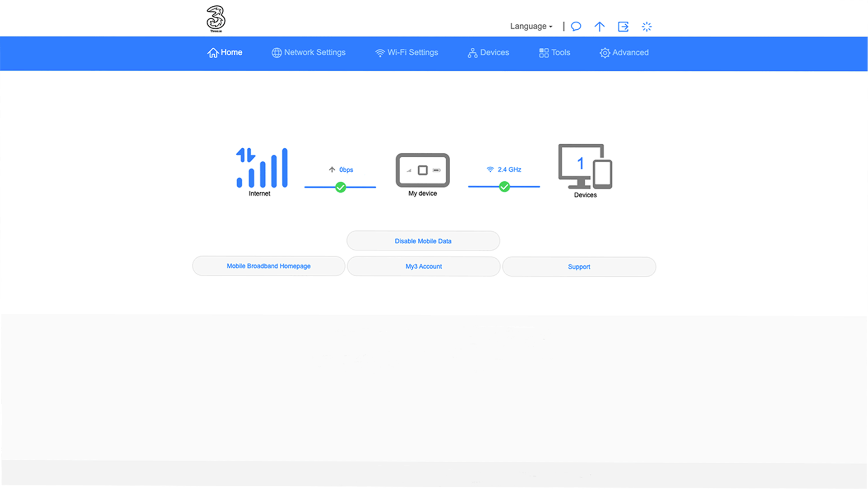Viewport: 868px width, 489px height.
Task: Open the SMS message bubble icon
Action: [576, 27]
